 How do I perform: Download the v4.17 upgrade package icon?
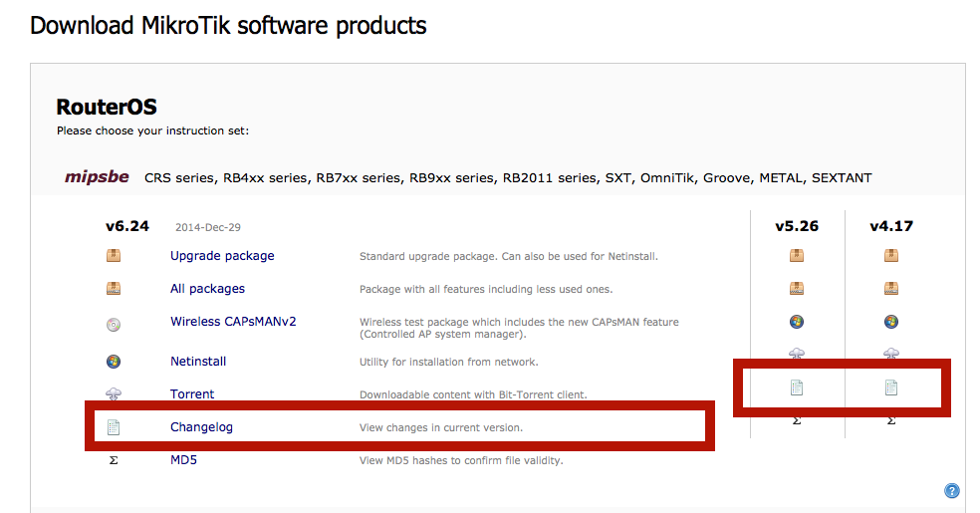891,256
